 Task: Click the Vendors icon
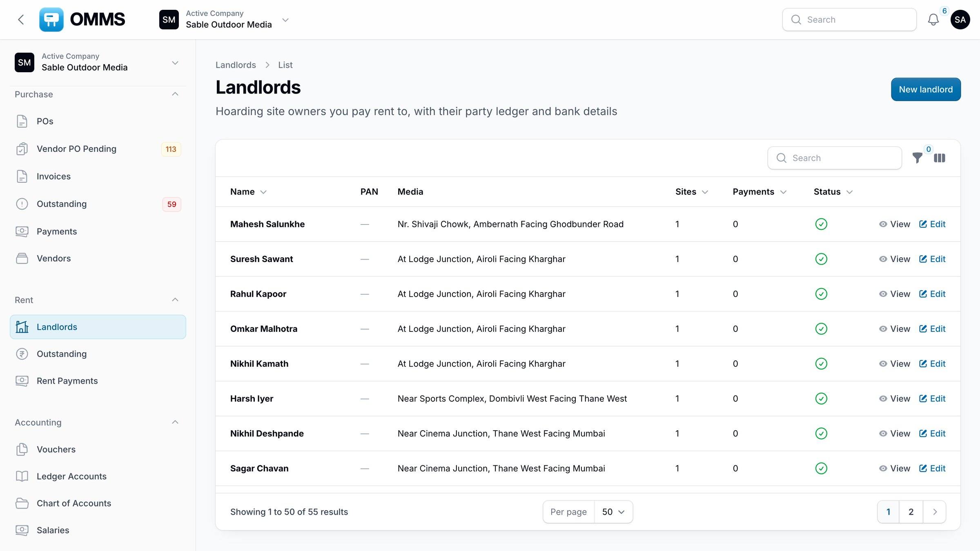click(x=22, y=258)
